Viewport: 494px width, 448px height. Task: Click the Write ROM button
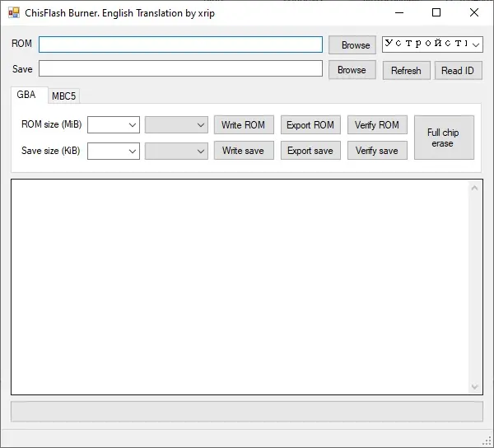tap(244, 124)
